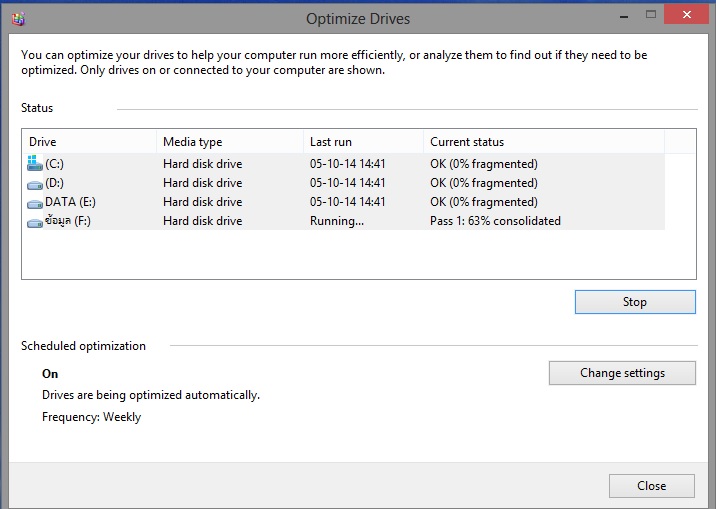The width and height of the screenshot is (716, 509).
Task: Select the (D:) drive row label
Action: pyautogui.click(x=54, y=183)
